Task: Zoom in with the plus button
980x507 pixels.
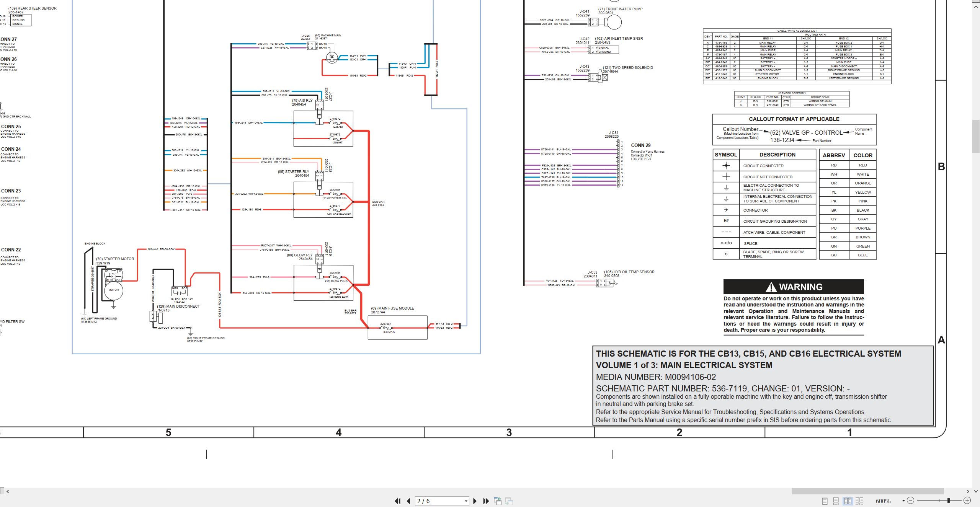Action: [967, 500]
